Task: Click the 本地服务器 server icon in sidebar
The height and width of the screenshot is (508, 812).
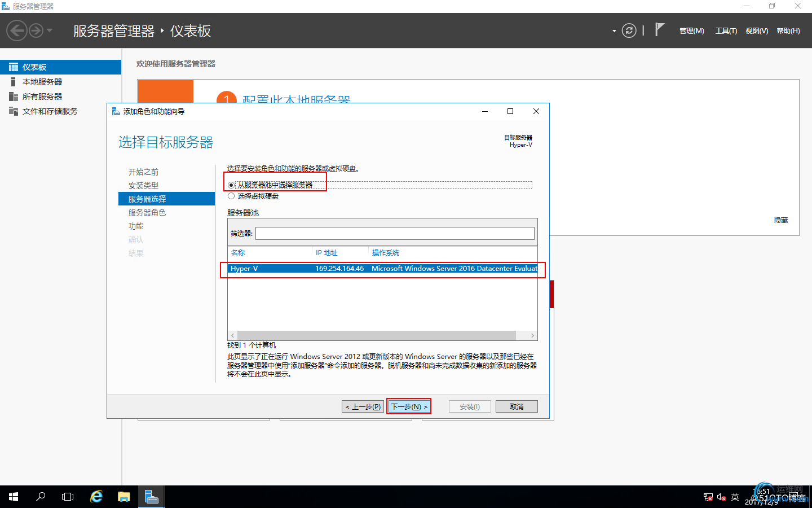Action: [14, 82]
